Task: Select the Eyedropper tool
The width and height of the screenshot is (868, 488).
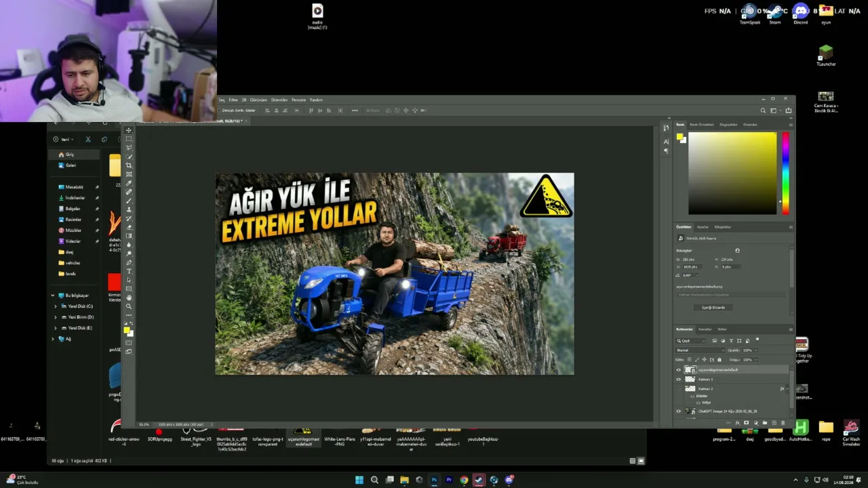Action: 129,183
